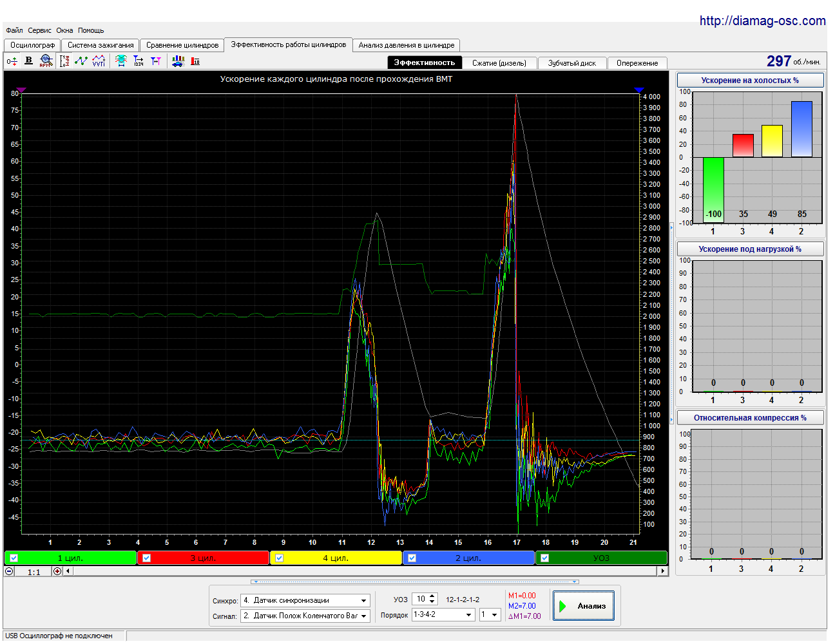Image resolution: width=835 pixels, height=644 pixels.
Task: Open the Зубчатый диск sub-tab
Action: pos(571,63)
